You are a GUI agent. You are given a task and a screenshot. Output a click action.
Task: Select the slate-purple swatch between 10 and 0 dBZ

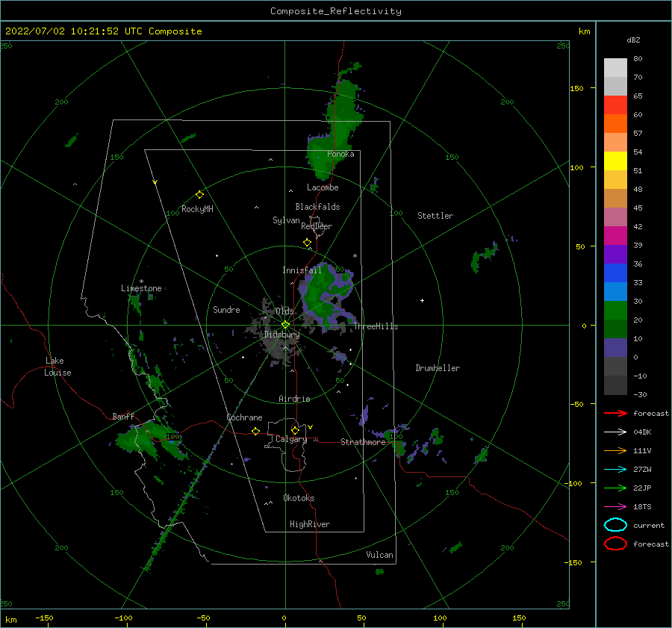pos(615,348)
